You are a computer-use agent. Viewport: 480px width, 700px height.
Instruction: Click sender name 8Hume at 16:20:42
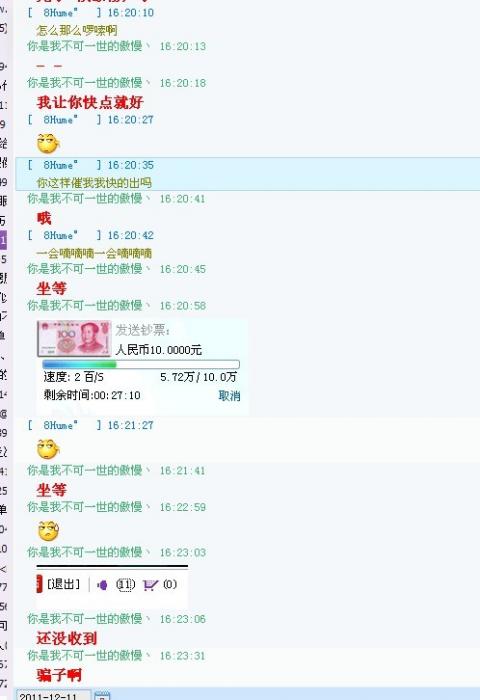pos(60,235)
